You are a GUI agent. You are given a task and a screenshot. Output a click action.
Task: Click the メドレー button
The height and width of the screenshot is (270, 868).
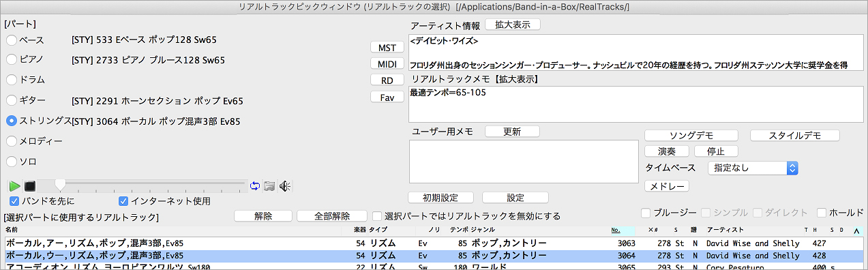[667, 186]
